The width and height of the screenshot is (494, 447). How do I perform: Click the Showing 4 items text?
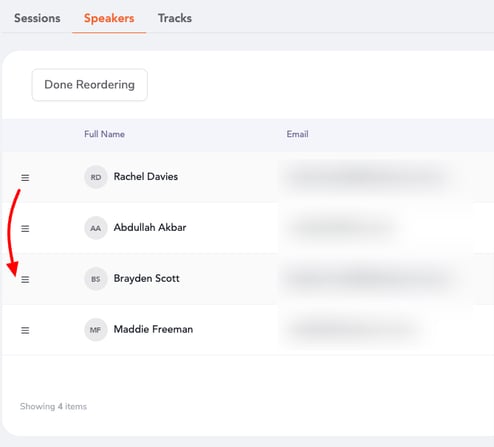[53, 406]
